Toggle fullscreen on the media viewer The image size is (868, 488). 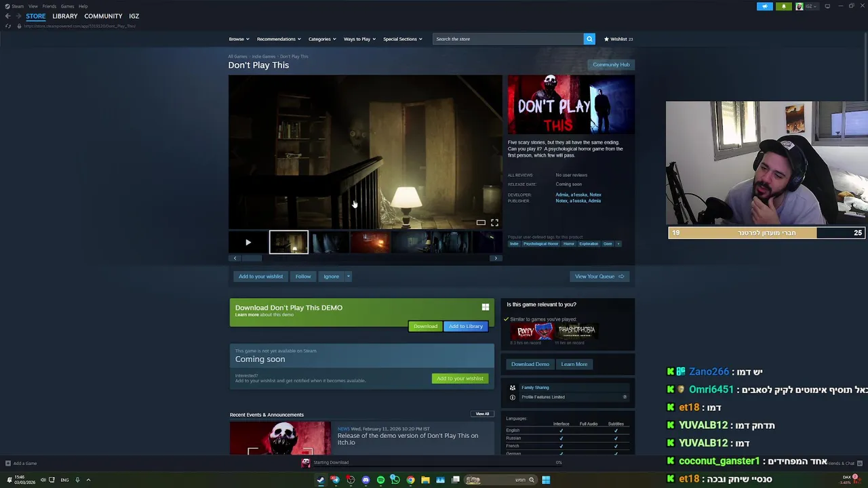click(x=494, y=222)
